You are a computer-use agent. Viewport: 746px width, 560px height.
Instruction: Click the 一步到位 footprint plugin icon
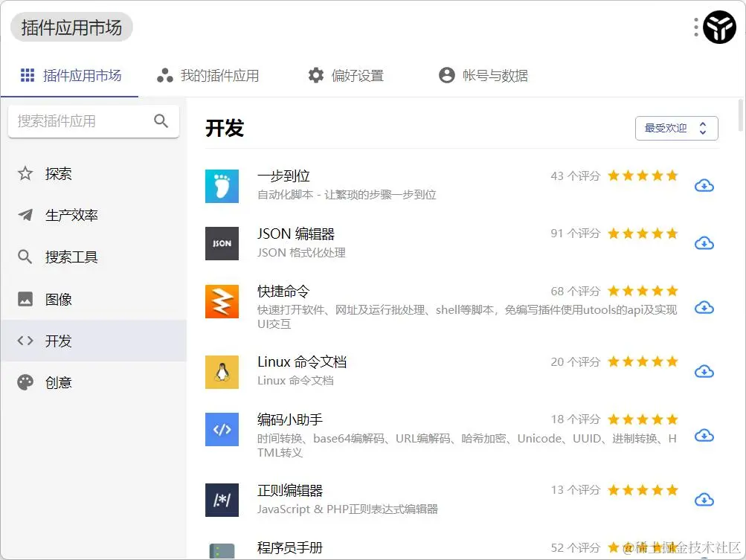pos(222,186)
